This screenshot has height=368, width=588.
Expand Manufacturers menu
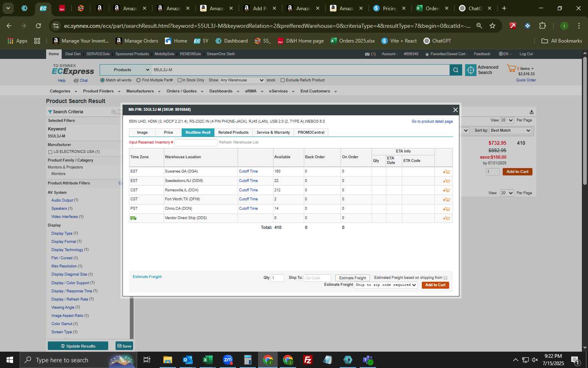tap(143, 91)
